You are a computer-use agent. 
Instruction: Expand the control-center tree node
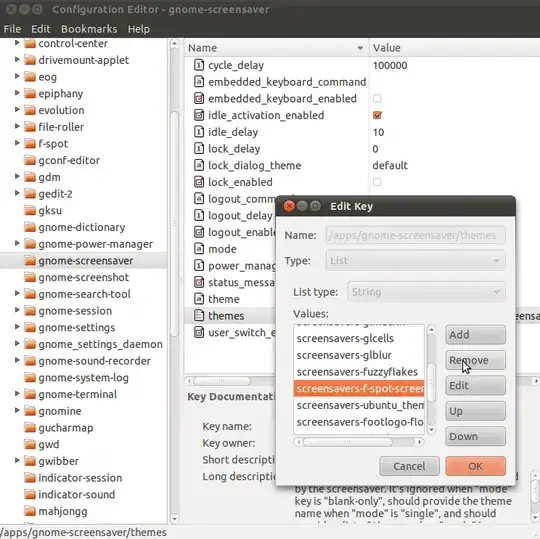coord(17,43)
